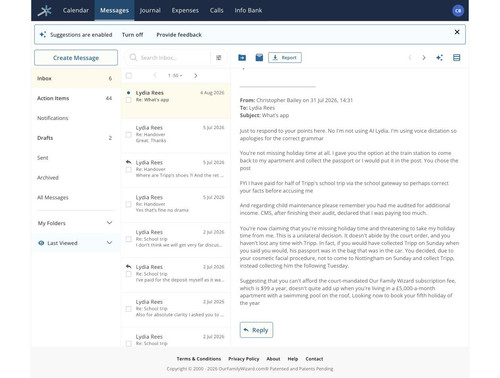The width and height of the screenshot is (500, 378).
Task: Open the CB user avatar menu
Action: 458,11
